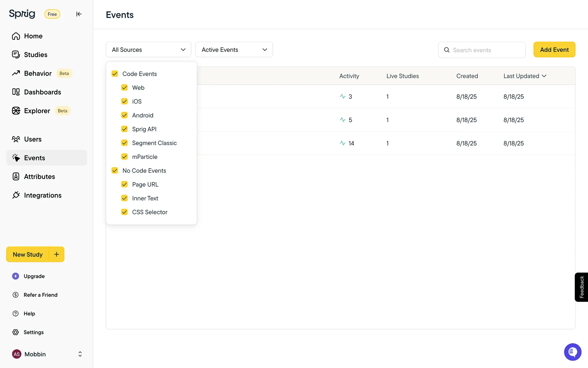The height and width of the screenshot is (368, 588).
Task: Click the Home house icon
Action: pyautogui.click(x=16, y=36)
